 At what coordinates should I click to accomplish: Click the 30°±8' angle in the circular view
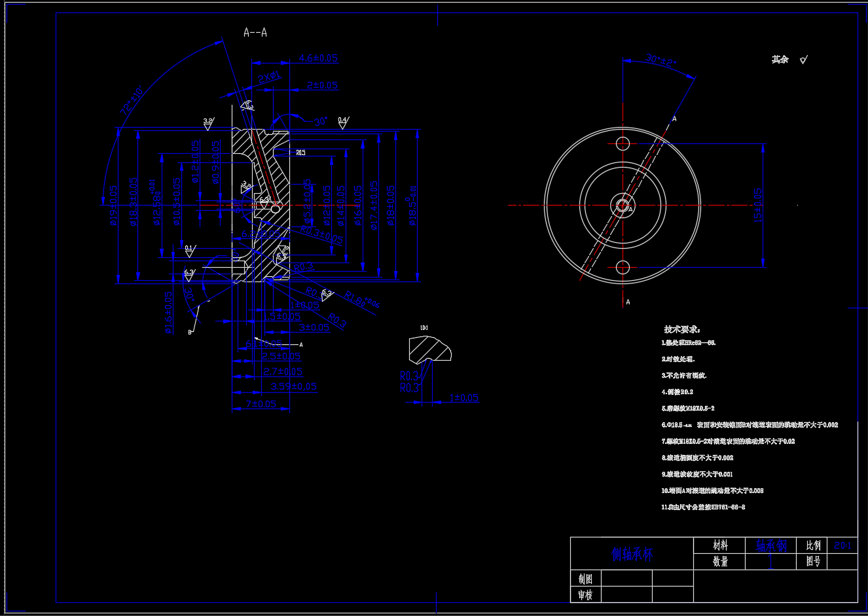coord(660,61)
